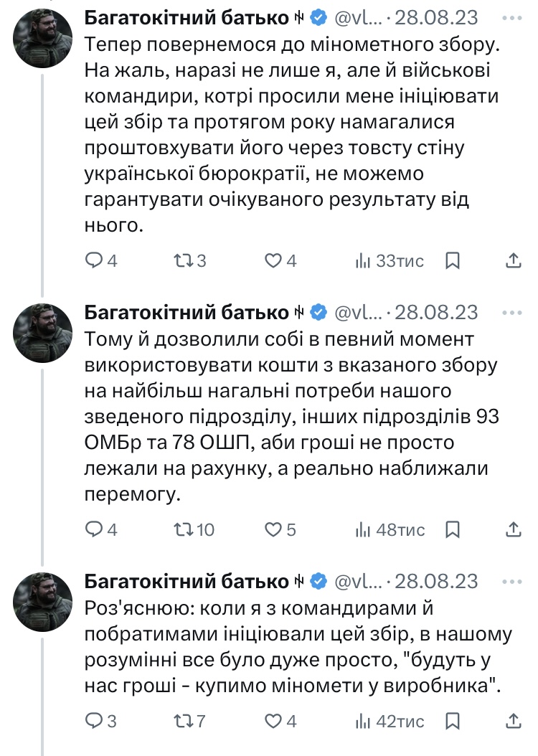Open the more options menu on third tweet

[512, 580]
